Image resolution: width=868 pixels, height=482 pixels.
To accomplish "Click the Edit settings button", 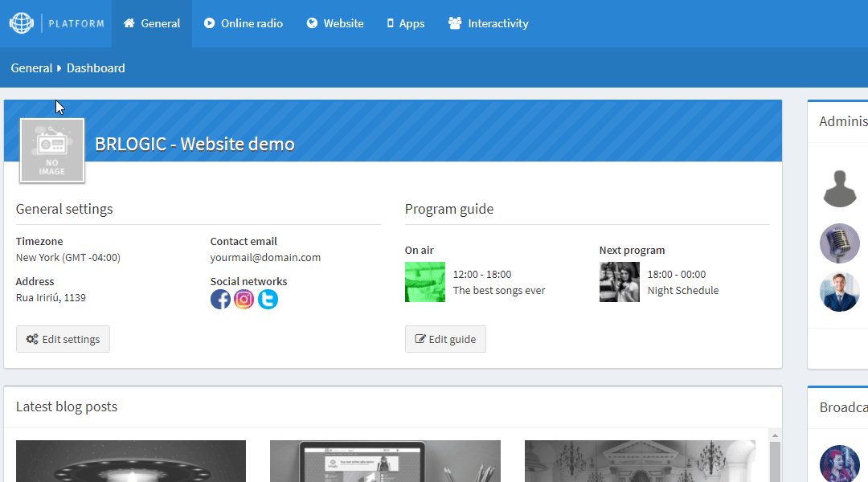I will 63,339.
